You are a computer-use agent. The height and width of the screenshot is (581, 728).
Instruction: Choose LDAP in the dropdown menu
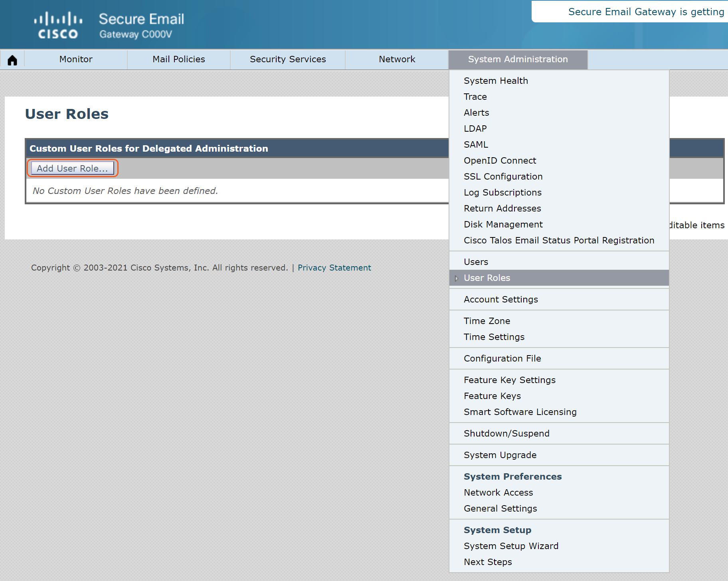[475, 128]
